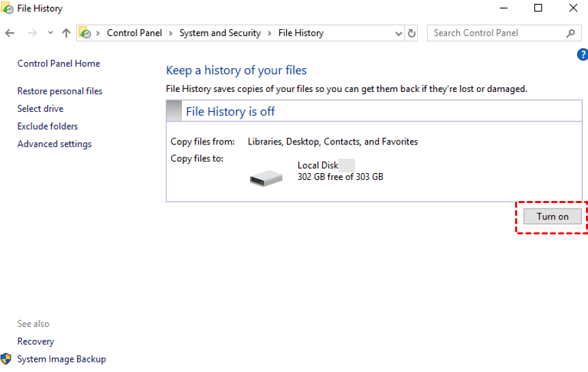Select System and Security in the breadcrumb
This screenshot has width=588, height=372.
pos(220,33)
